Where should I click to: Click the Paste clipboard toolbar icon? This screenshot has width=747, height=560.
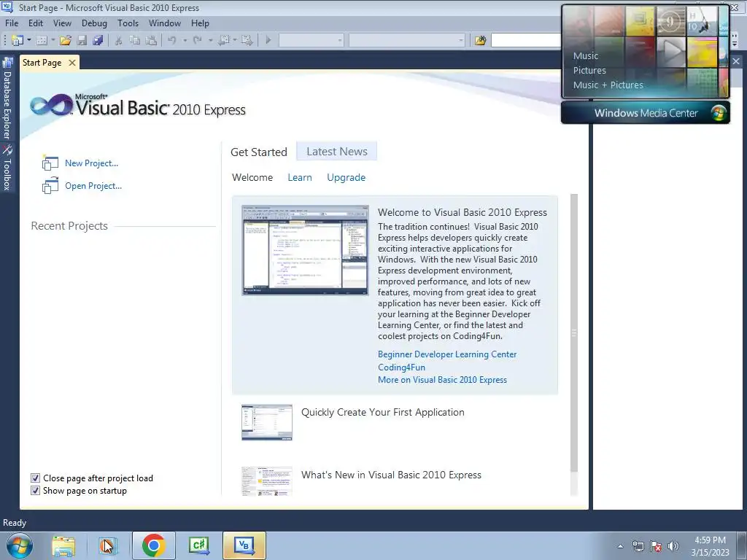tap(151, 41)
